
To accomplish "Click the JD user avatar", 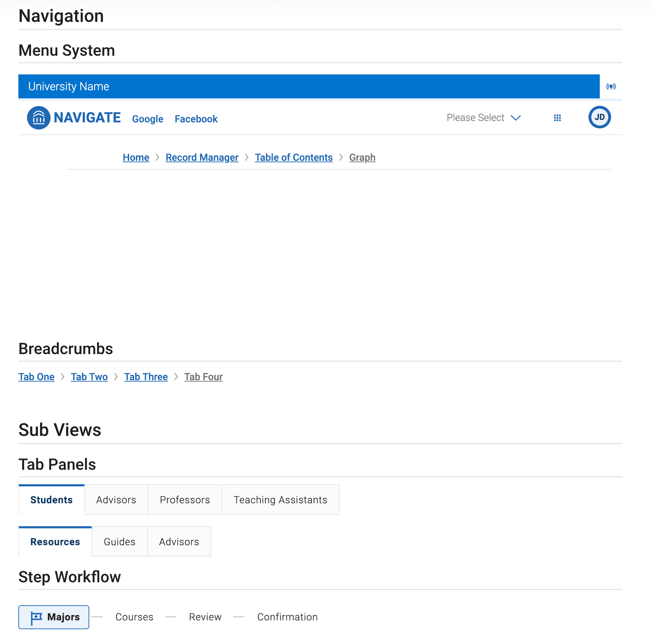I will pyautogui.click(x=599, y=117).
